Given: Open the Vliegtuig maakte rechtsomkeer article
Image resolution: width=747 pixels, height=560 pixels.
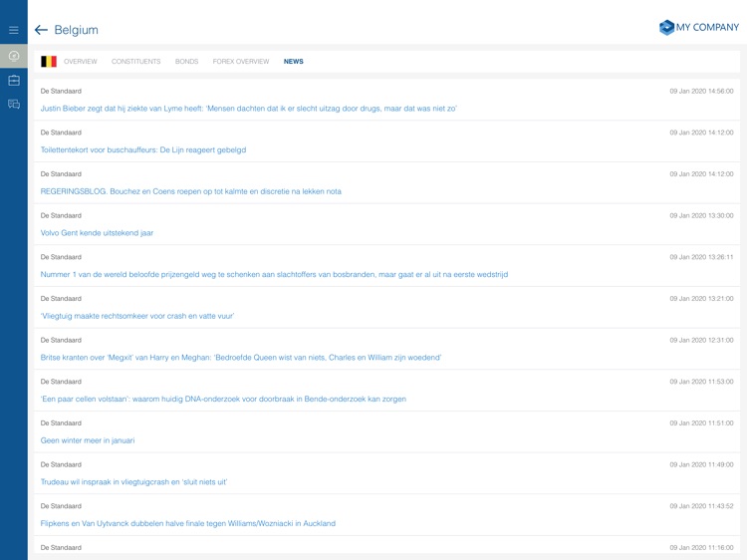Looking at the screenshot, I should pyautogui.click(x=137, y=316).
